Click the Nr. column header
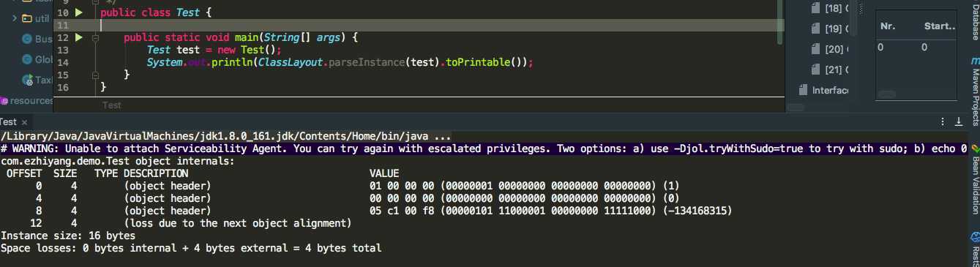The height and width of the screenshot is (267, 980). click(x=889, y=26)
